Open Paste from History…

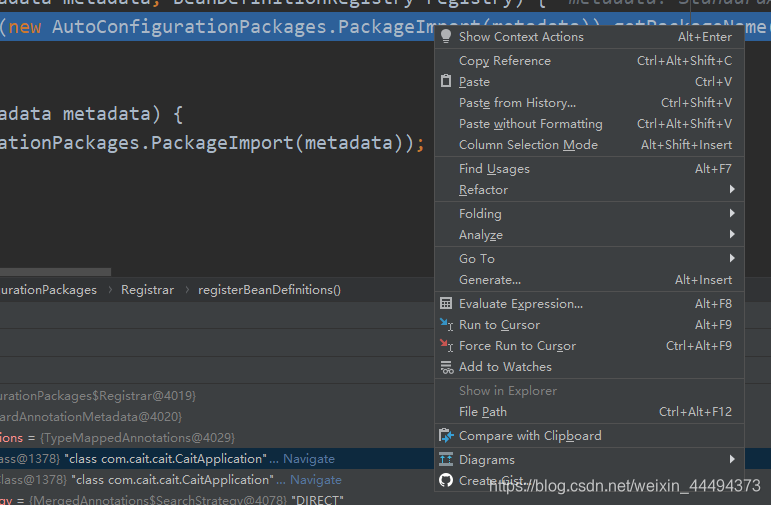pos(589,103)
